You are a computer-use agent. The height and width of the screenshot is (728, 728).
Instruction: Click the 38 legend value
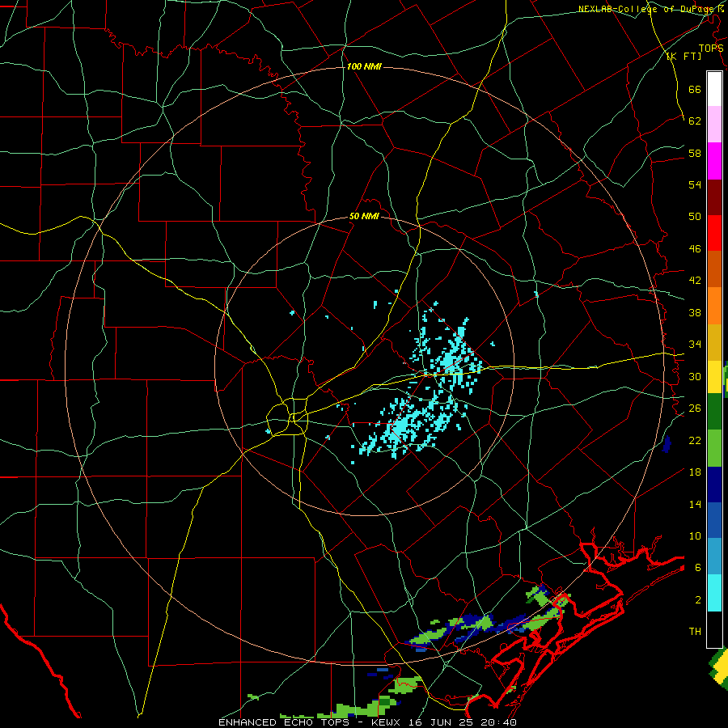pyautogui.click(x=695, y=312)
